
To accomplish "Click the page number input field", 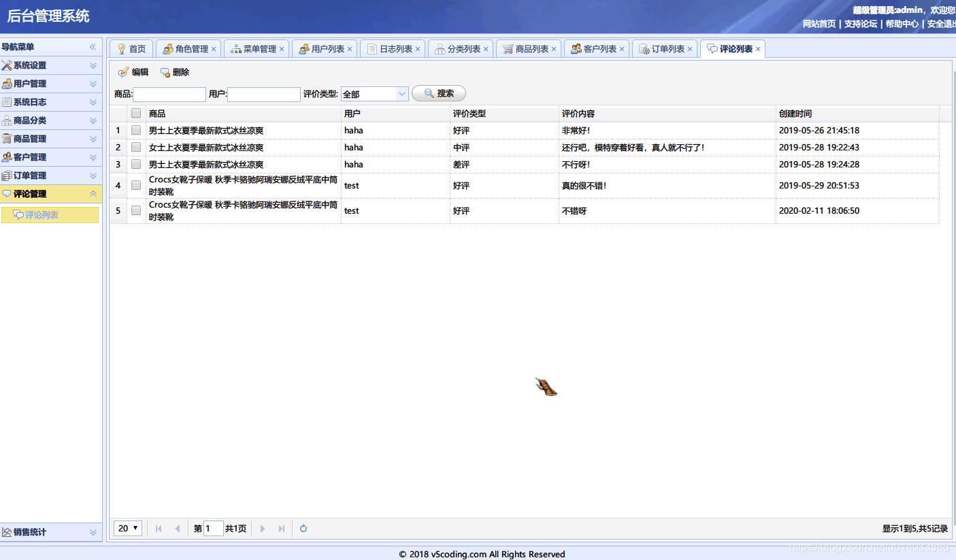I will (x=214, y=529).
